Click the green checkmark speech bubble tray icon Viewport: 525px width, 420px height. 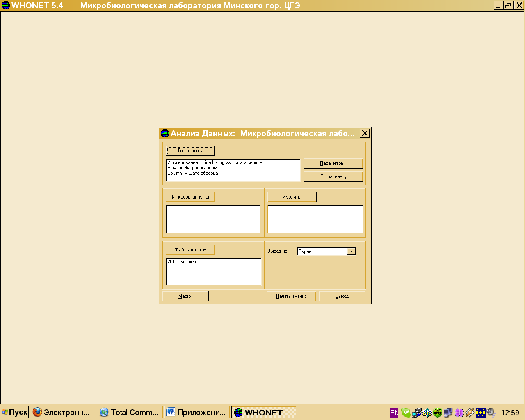pyautogui.click(x=406, y=413)
